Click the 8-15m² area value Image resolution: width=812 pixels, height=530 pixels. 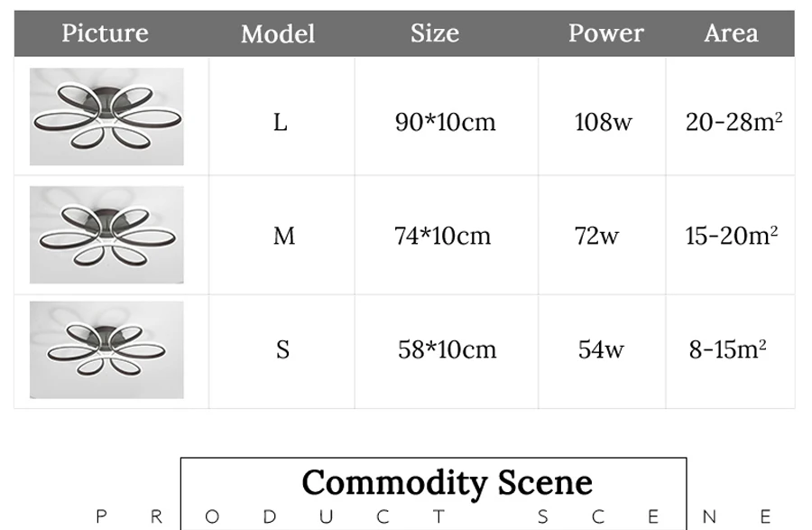727,349
